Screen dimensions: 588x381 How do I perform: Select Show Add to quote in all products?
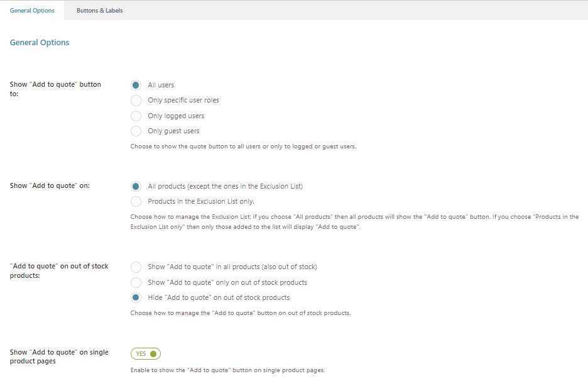pos(136,267)
